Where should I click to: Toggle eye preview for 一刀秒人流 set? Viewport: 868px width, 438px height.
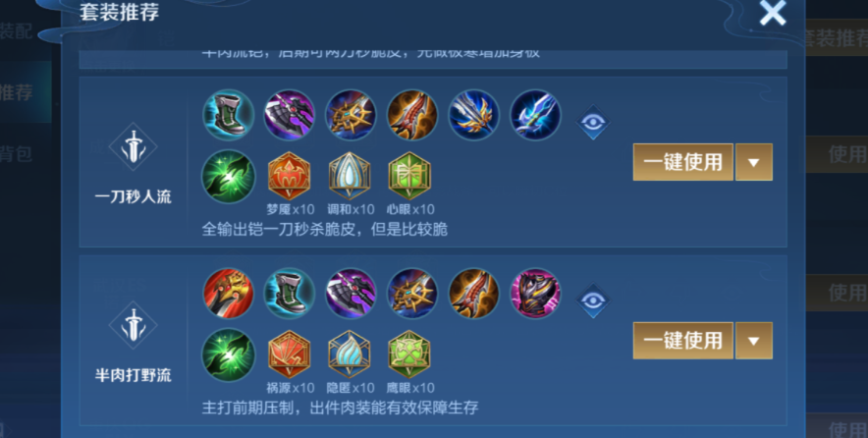click(x=593, y=122)
